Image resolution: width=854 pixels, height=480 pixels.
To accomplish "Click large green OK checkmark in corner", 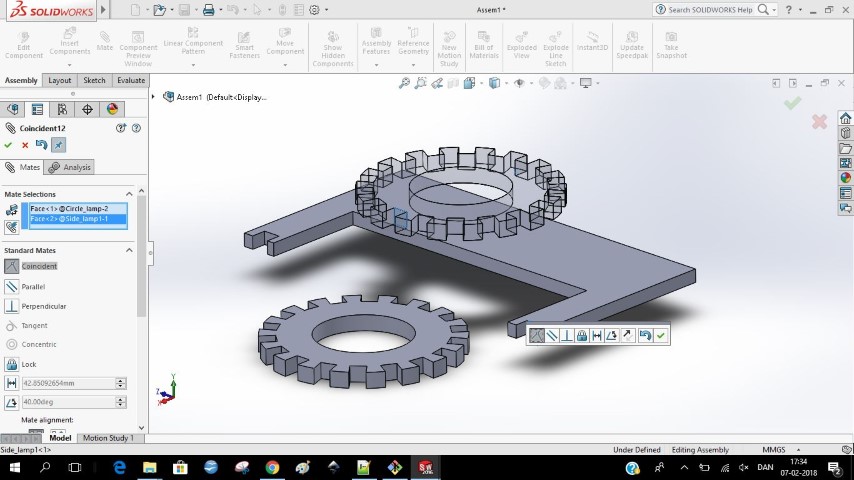I will pos(792,102).
